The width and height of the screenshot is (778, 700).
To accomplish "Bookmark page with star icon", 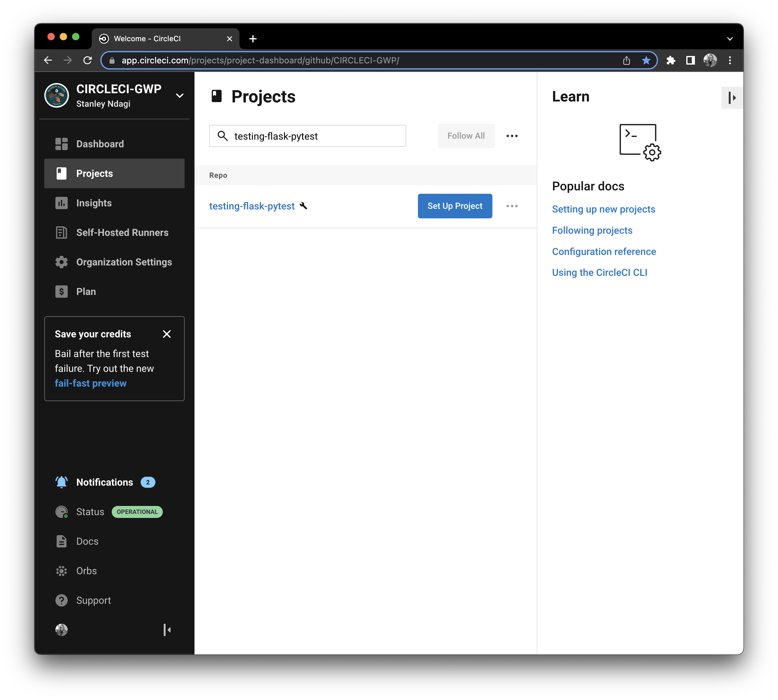I will coord(646,60).
